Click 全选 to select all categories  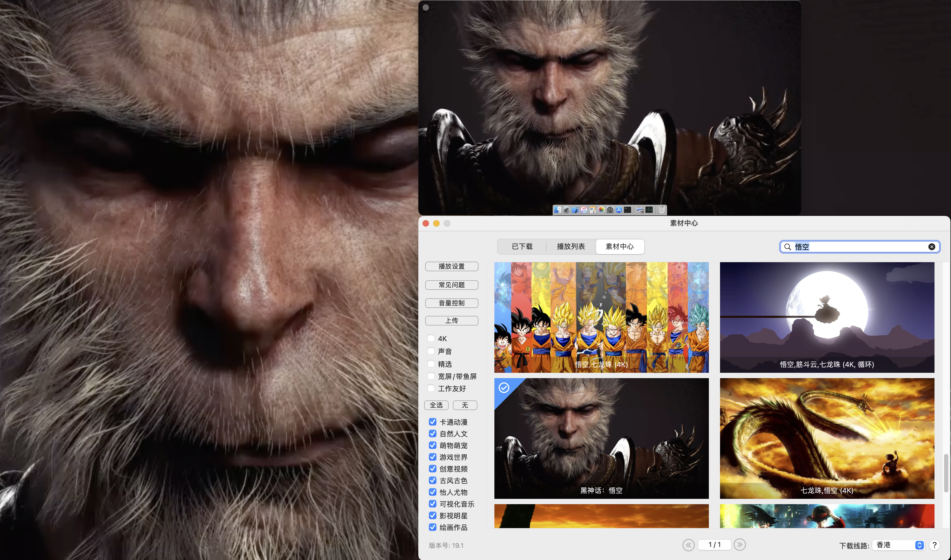pyautogui.click(x=436, y=405)
